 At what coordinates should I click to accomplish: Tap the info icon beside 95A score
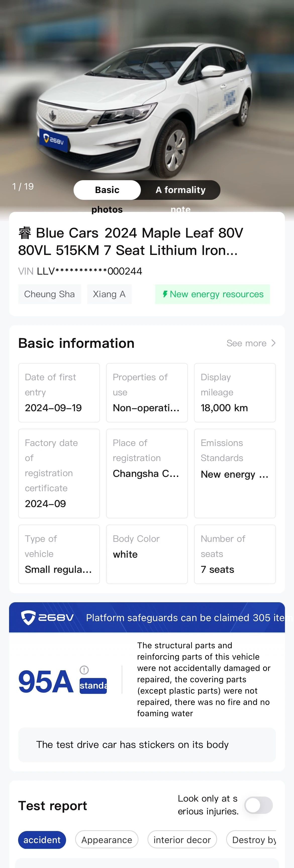pyautogui.click(x=84, y=670)
